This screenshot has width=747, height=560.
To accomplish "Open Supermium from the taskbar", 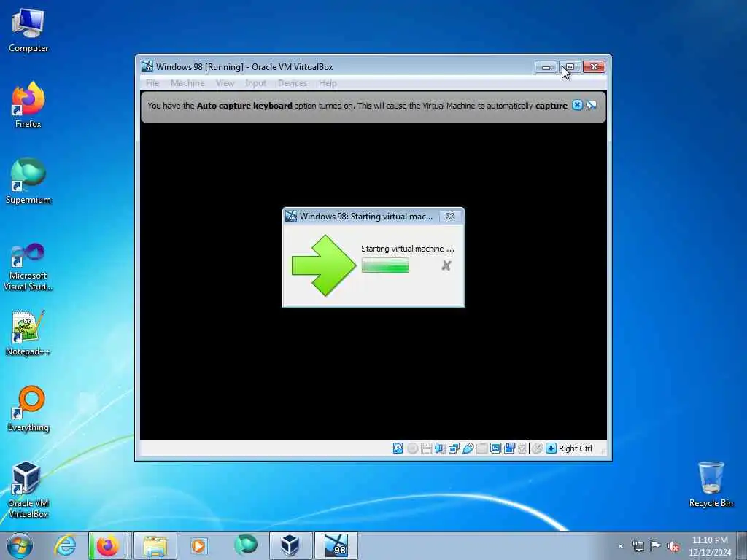I will pos(245,545).
